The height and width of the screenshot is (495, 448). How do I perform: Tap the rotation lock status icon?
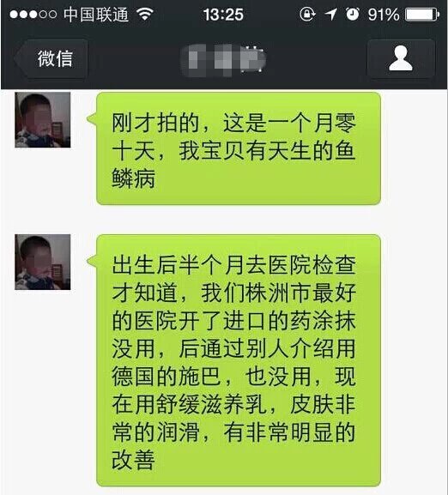307,15
